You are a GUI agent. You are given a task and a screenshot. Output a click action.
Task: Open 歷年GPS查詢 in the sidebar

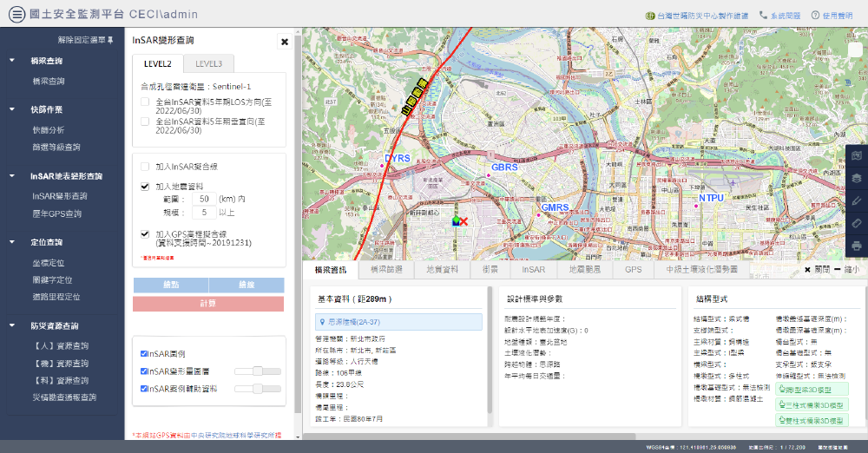(57, 213)
